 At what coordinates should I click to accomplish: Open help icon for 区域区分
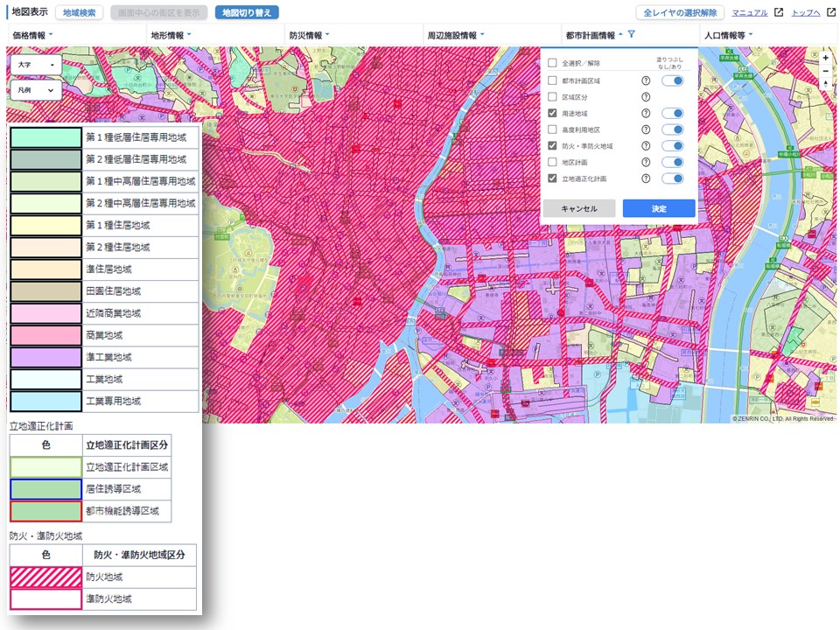(646, 96)
